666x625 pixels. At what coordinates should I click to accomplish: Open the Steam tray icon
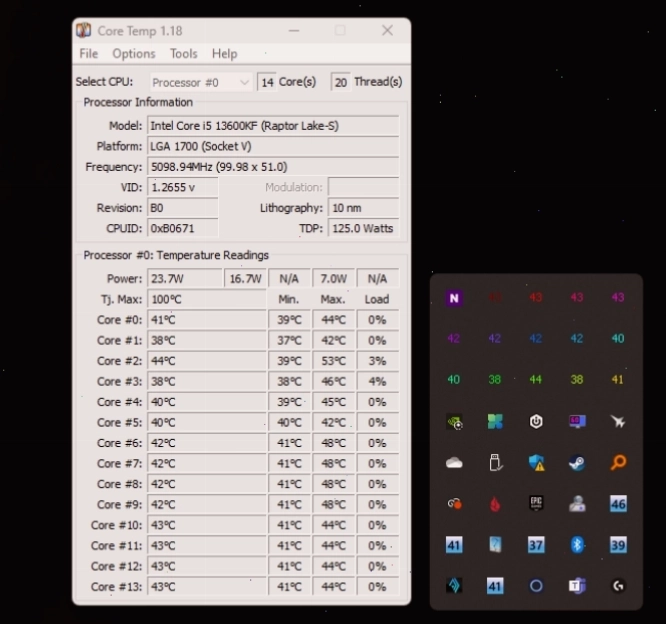tap(577, 462)
